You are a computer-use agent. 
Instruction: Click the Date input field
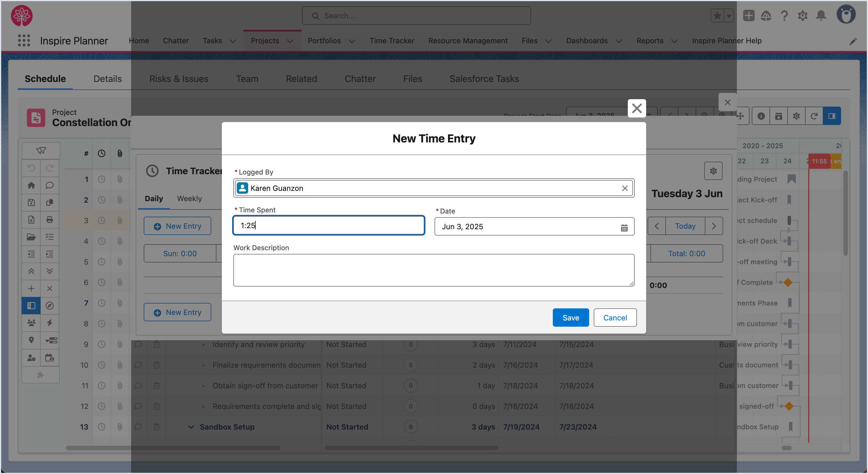(x=534, y=226)
